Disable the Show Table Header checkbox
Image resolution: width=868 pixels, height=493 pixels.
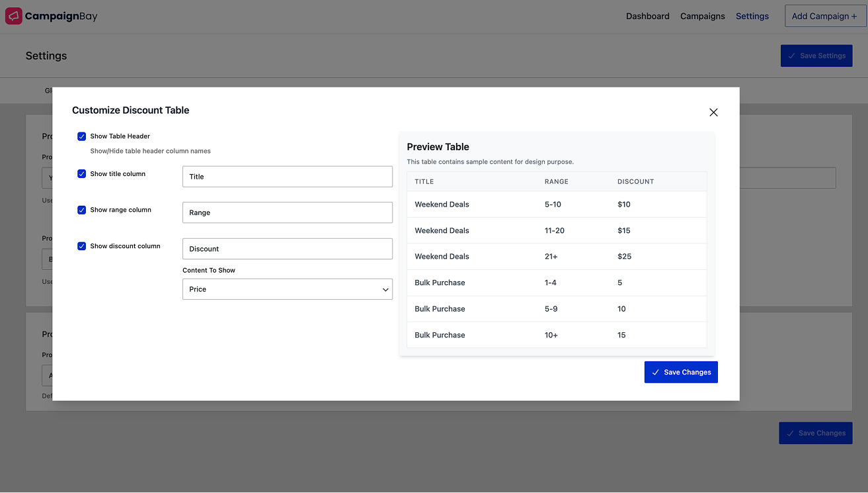pos(81,136)
